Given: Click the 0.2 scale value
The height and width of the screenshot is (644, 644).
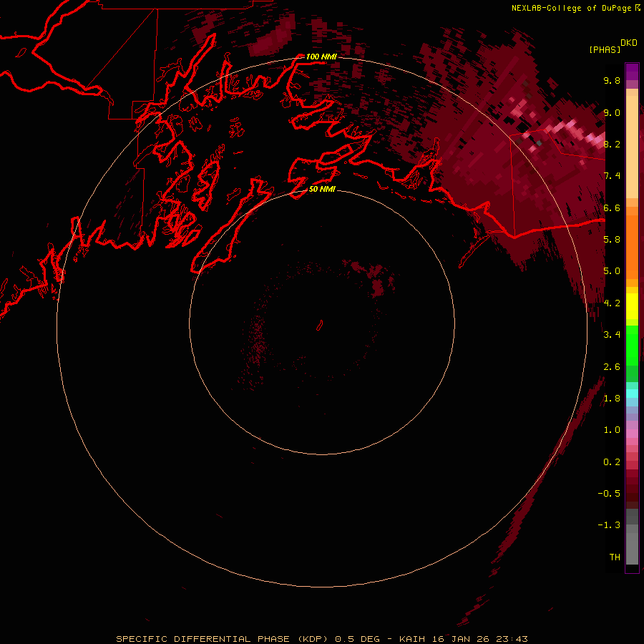Looking at the screenshot, I should click(612, 462).
